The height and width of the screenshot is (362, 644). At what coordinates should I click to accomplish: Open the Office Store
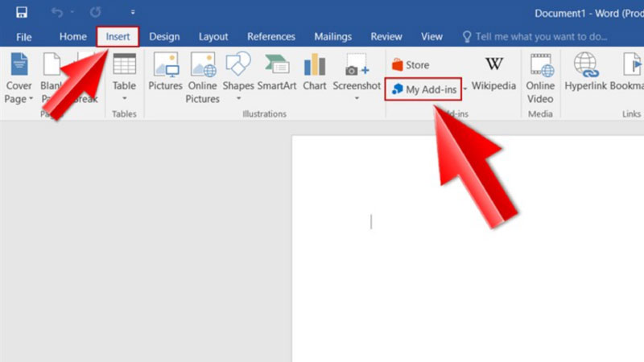410,64
